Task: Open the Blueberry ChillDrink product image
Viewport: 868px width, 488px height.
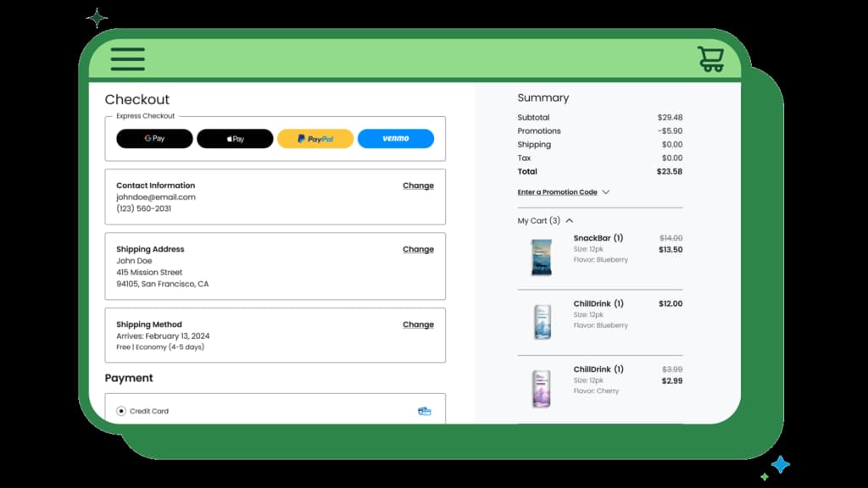Action: (x=541, y=322)
